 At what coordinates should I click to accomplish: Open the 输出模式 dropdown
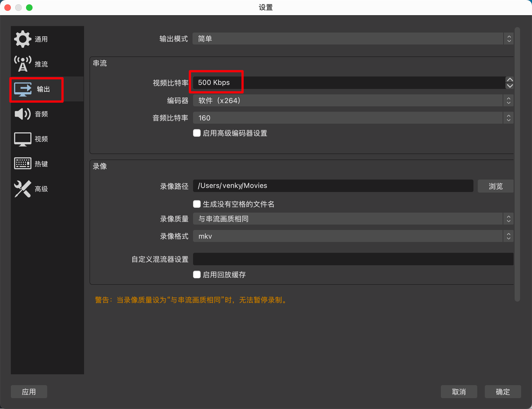pos(352,39)
